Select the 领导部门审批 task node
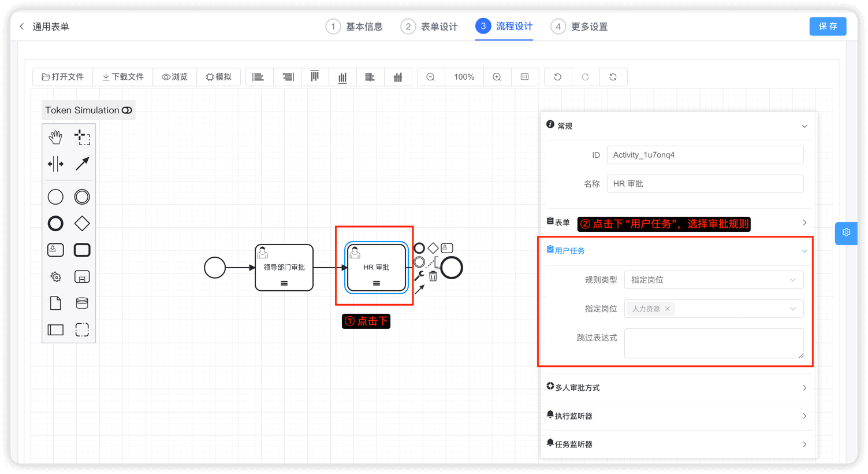This screenshot has width=868, height=474. (284, 268)
